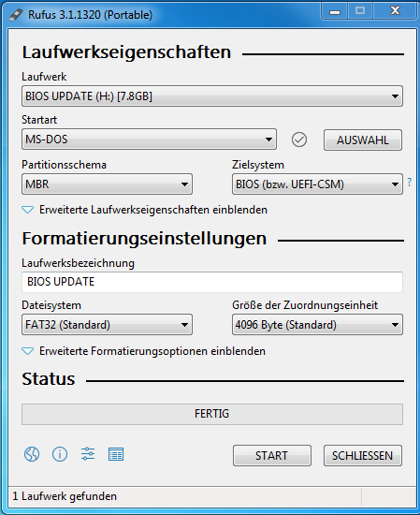This screenshot has height=515, width=420.
Task: Show the log window icon
Action: pos(116,454)
